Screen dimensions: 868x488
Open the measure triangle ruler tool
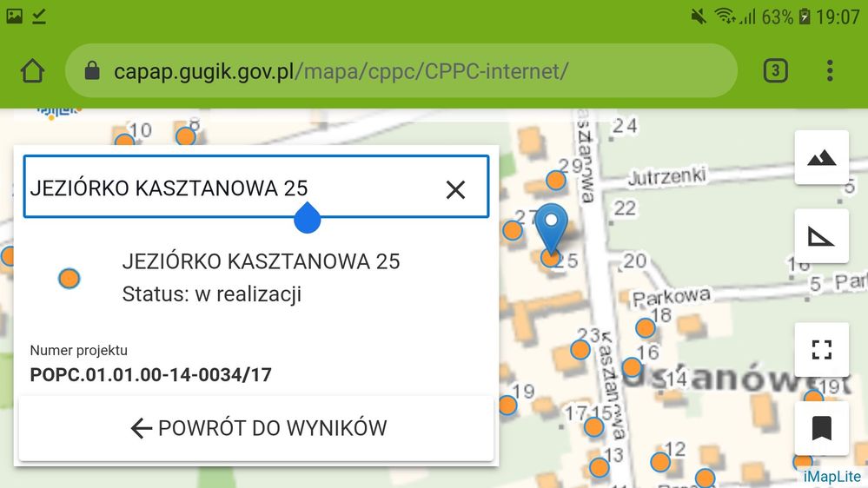click(x=821, y=237)
